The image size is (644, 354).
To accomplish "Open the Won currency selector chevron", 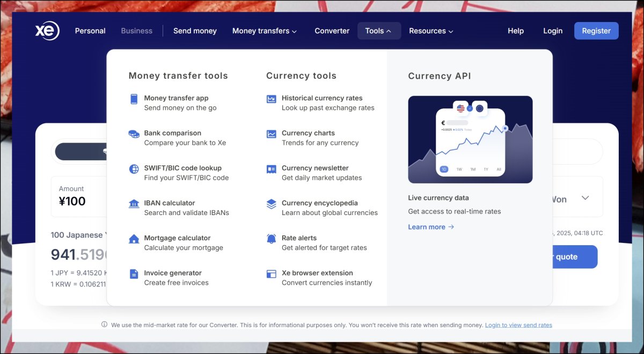I will coord(586,198).
